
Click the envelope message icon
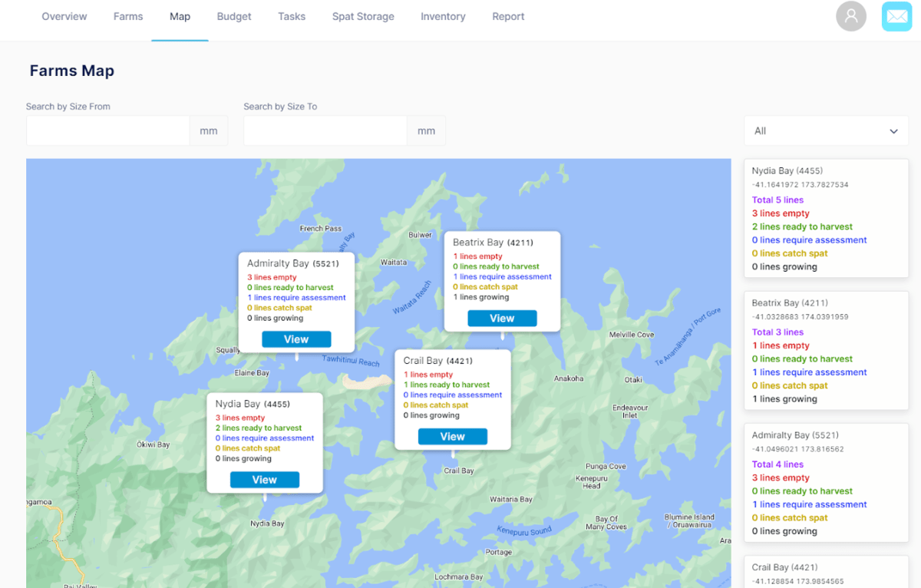896,16
